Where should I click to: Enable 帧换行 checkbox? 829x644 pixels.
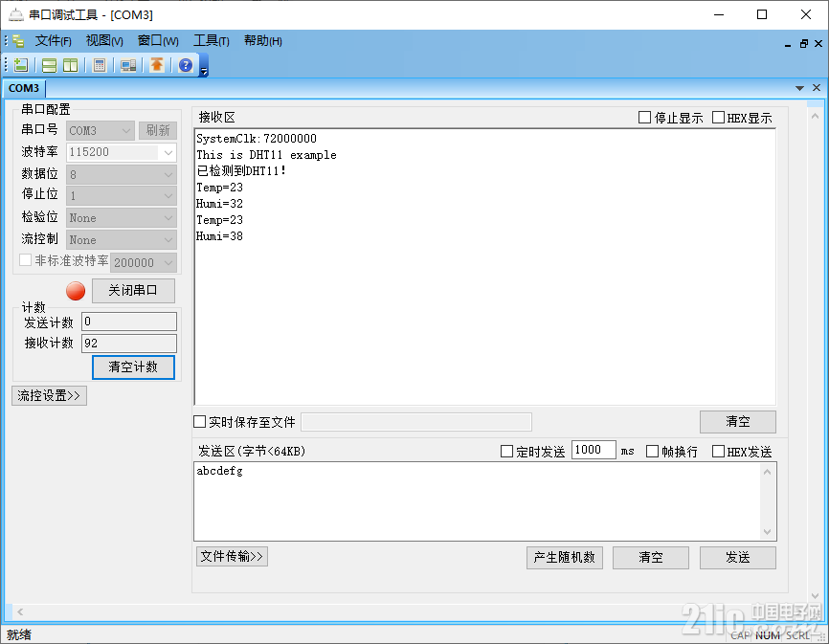click(652, 451)
